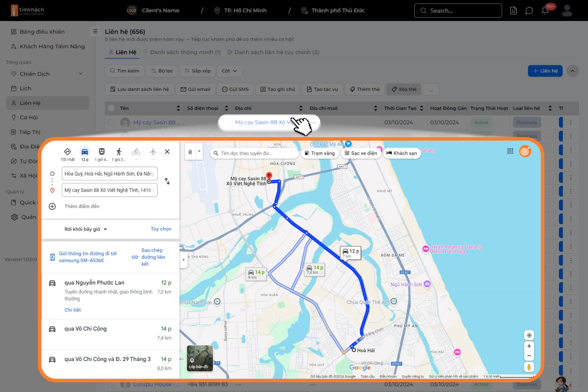
Task: Open row options for Mỳ cay Sasin 88
Action: 571,122
